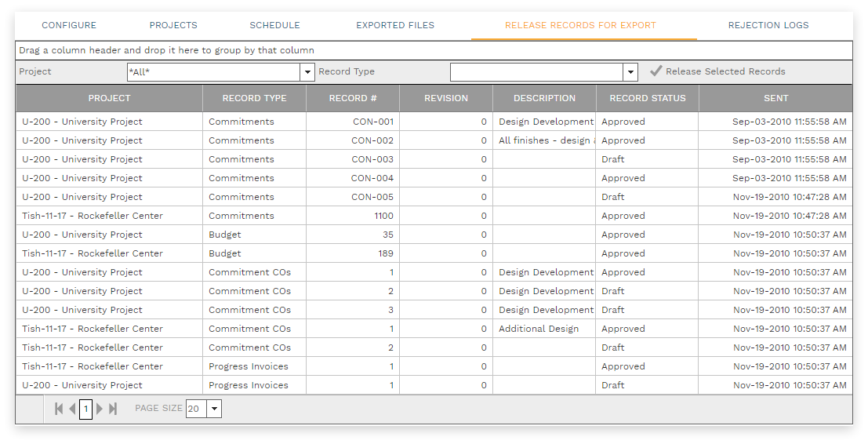Viewport: 868px width, 444px height.
Task: Click Budget type in record 35 row
Action: [x=225, y=235]
